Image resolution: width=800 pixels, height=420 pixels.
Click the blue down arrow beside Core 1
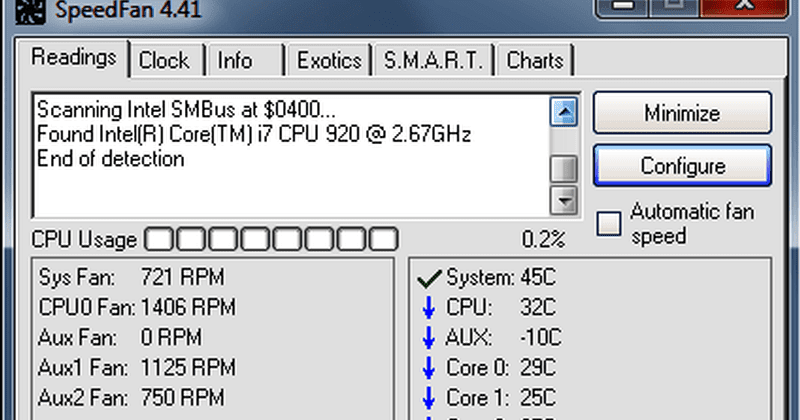[429, 398]
